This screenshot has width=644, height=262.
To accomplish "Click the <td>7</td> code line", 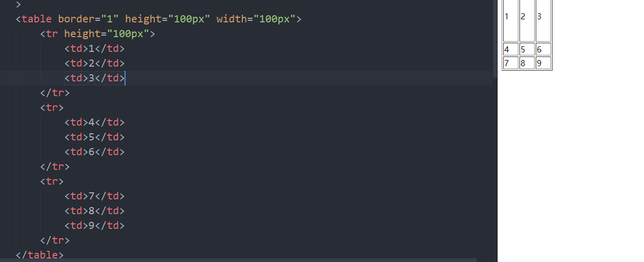I will 95,196.
